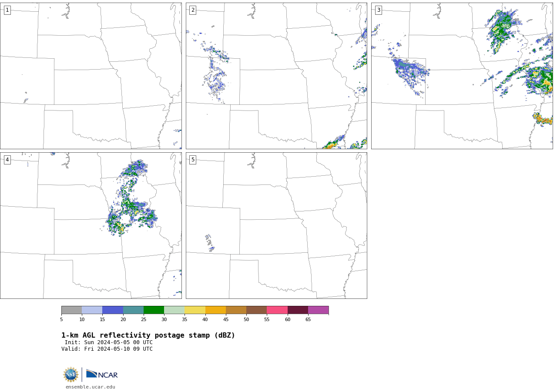Viewport: 557px width, 392px height.
Task: Click the panel number label 1
Action: [x=7, y=10]
